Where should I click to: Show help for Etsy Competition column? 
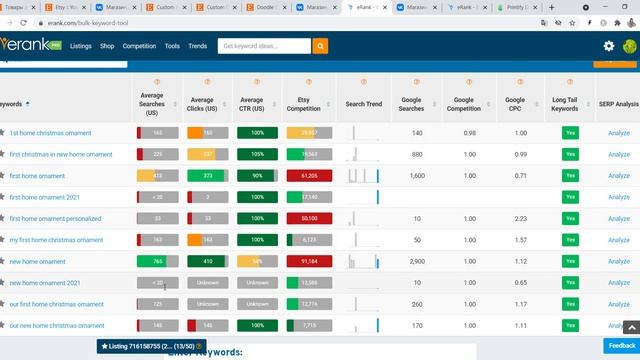309,82
